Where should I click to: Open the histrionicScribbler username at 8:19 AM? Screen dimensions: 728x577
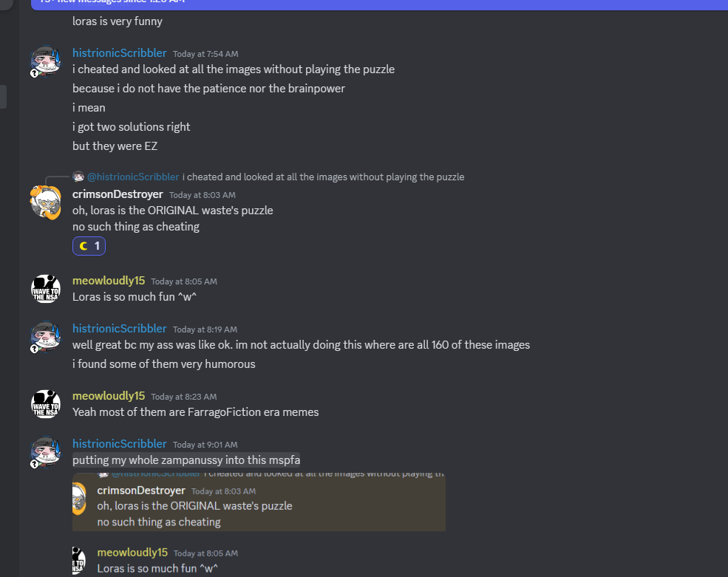pos(119,329)
